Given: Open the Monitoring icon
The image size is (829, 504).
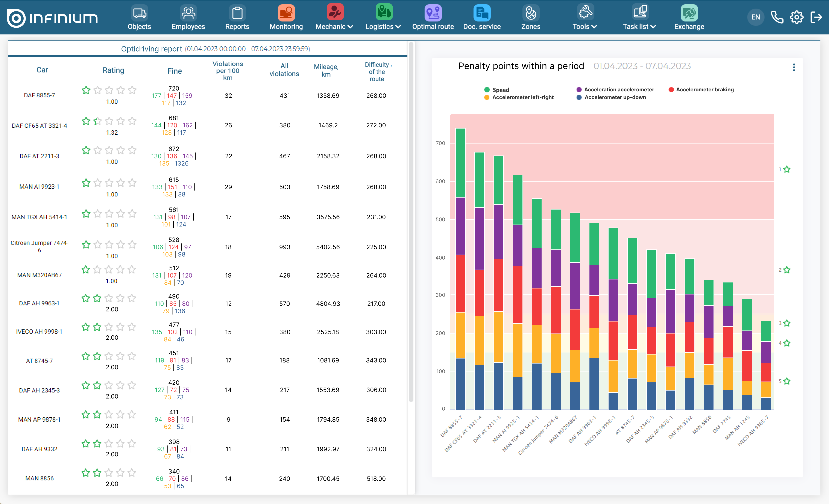Looking at the screenshot, I should 286,13.
